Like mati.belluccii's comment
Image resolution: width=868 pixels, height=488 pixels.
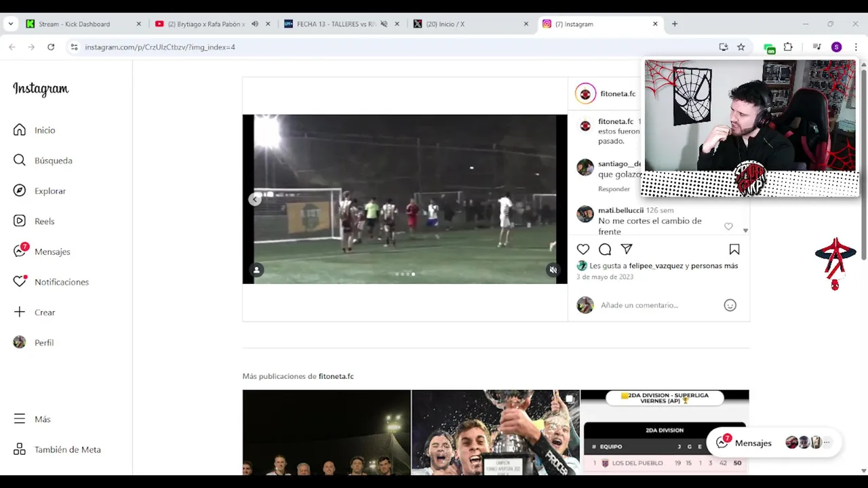(x=728, y=226)
